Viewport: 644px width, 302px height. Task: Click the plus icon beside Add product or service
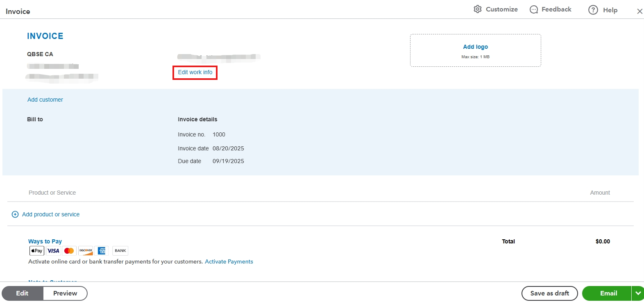point(15,214)
